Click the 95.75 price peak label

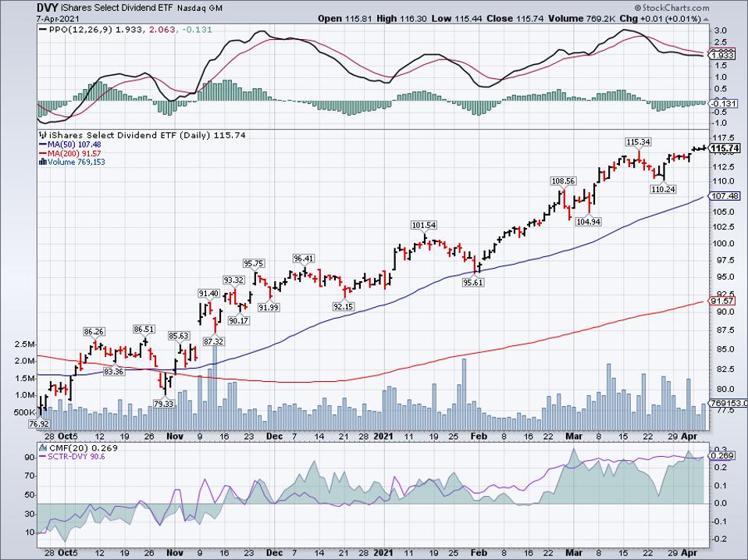coord(253,263)
